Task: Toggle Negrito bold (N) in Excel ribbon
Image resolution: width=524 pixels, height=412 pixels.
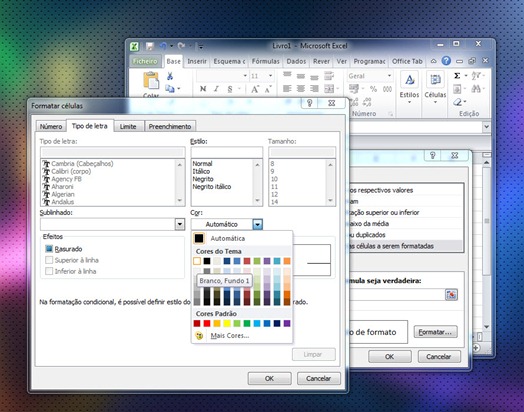Action: pyautogui.click(x=203, y=89)
